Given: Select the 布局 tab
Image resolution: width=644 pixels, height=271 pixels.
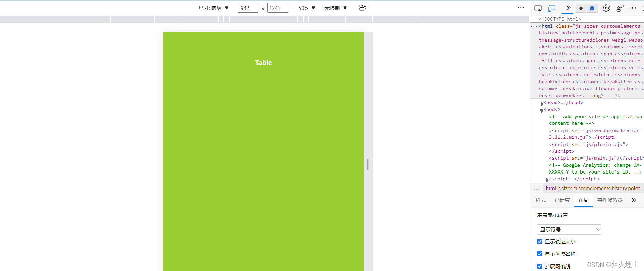Looking at the screenshot, I should coord(583,200).
